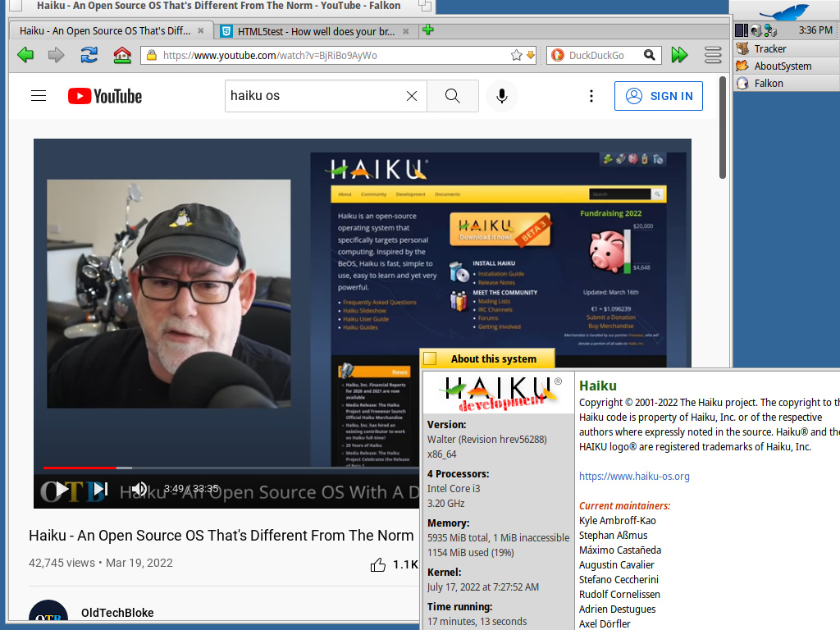Screen dimensions: 840x630
Task: Click the Falkon window zoom button
Action: click(425, 6)
